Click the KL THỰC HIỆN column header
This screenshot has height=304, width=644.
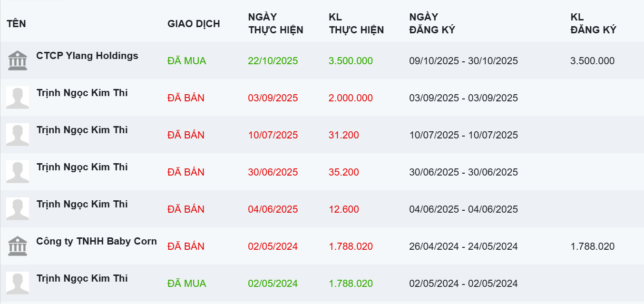(356, 24)
